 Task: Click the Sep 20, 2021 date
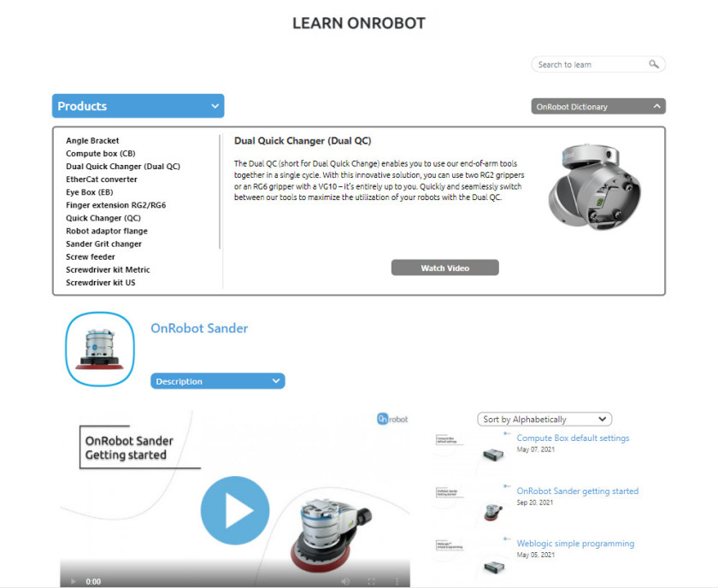pos(534,503)
